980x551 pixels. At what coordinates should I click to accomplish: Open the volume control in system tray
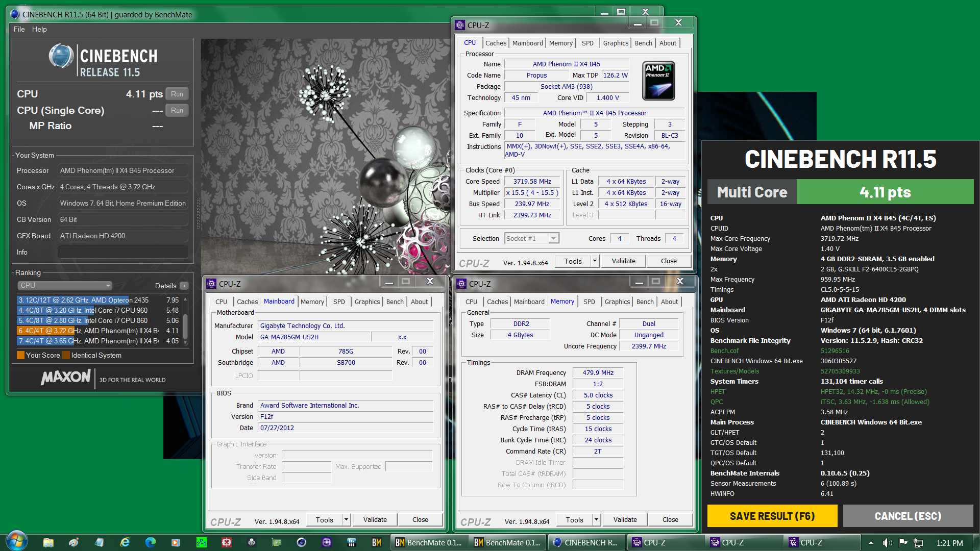[x=888, y=543]
